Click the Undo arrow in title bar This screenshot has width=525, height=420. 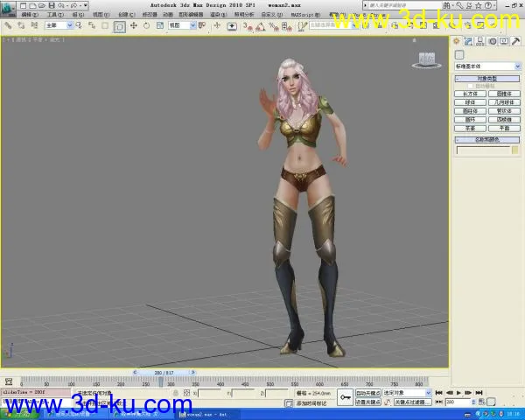pyautogui.click(x=61, y=6)
